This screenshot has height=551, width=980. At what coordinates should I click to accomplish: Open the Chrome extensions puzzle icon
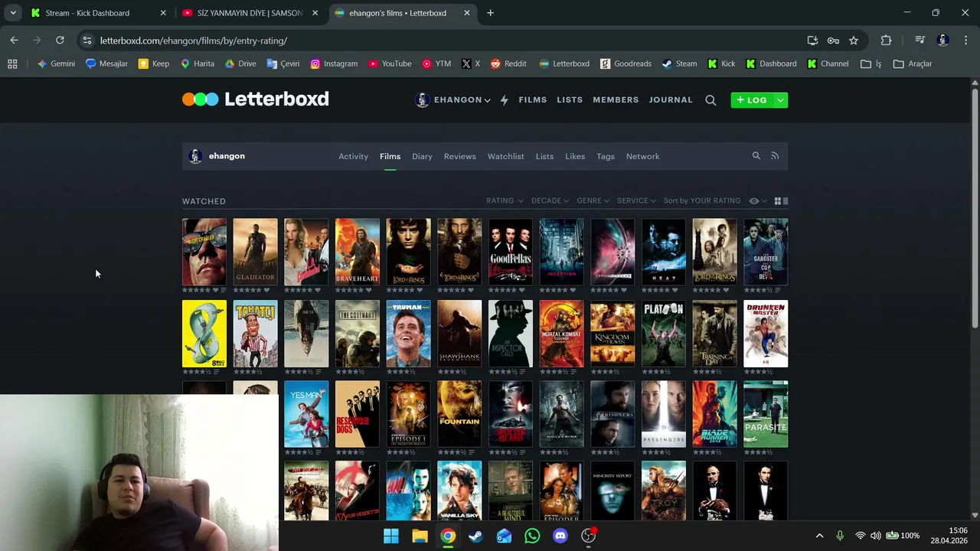click(886, 41)
